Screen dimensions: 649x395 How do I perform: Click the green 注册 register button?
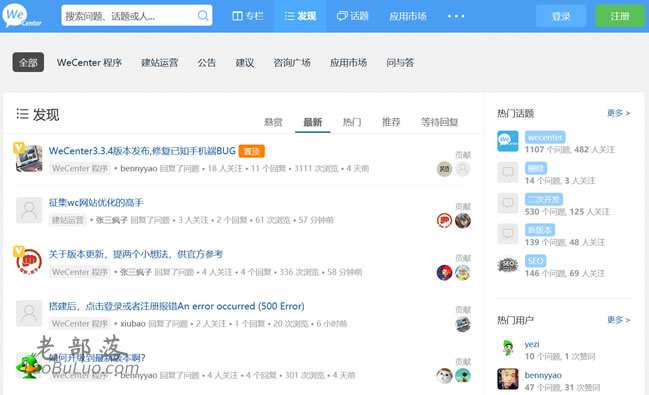(x=620, y=16)
